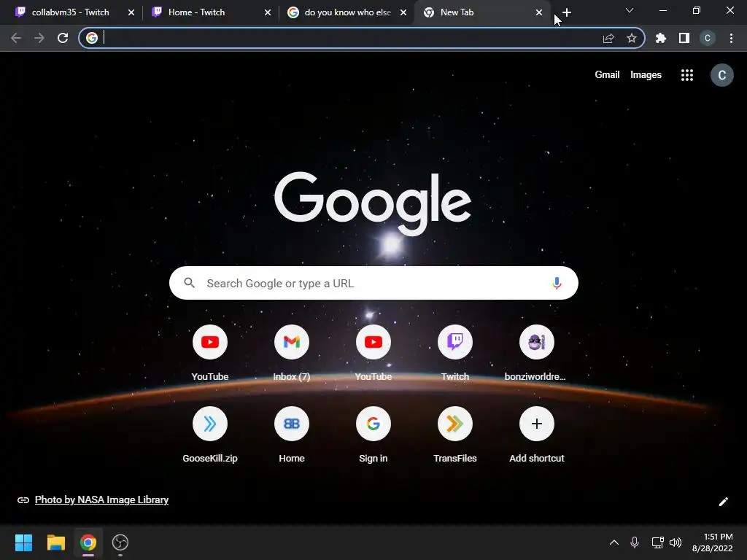Click the microphone tray icon
The width and height of the screenshot is (747, 560).
[x=635, y=542]
